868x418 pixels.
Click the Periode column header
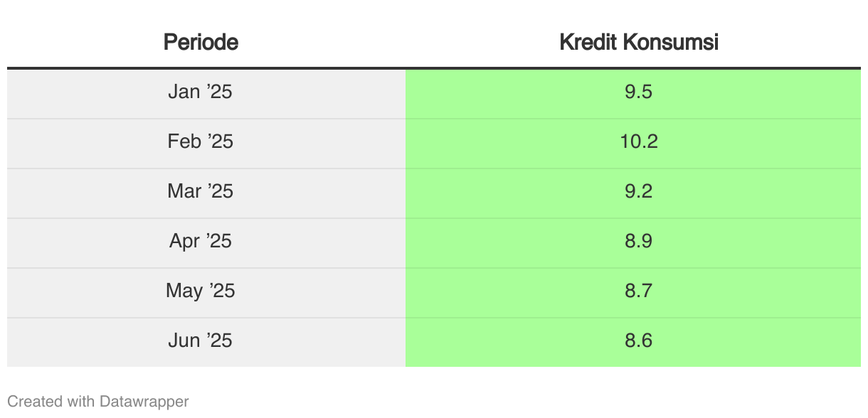pyautogui.click(x=201, y=42)
